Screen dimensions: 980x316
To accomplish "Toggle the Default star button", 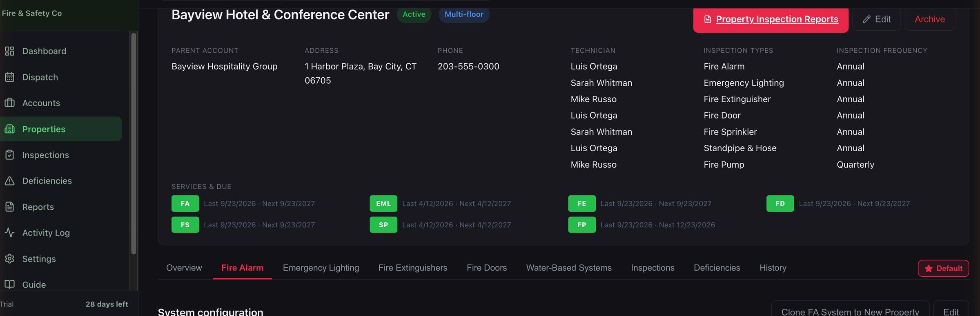I will (x=943, y=269).
